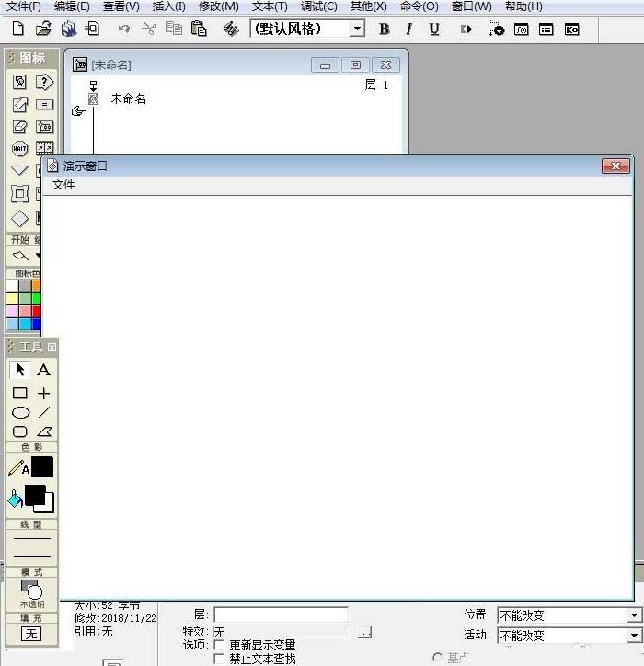
Task: Select the Polygon tool in toolbox
Action: (x=44, y=431)
